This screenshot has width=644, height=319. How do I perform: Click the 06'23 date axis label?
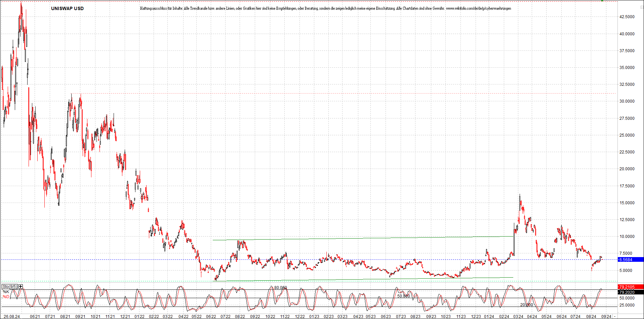click(x=386, y=317)
